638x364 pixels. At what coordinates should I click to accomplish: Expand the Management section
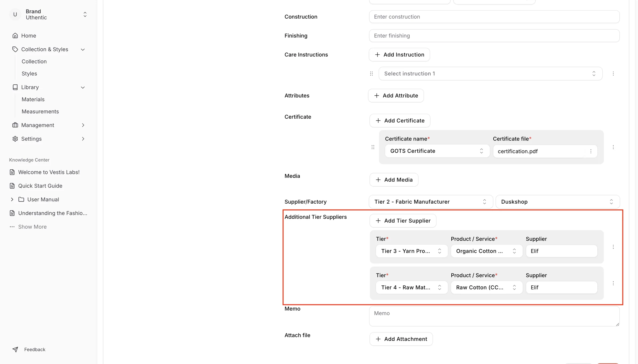[83, 125]
